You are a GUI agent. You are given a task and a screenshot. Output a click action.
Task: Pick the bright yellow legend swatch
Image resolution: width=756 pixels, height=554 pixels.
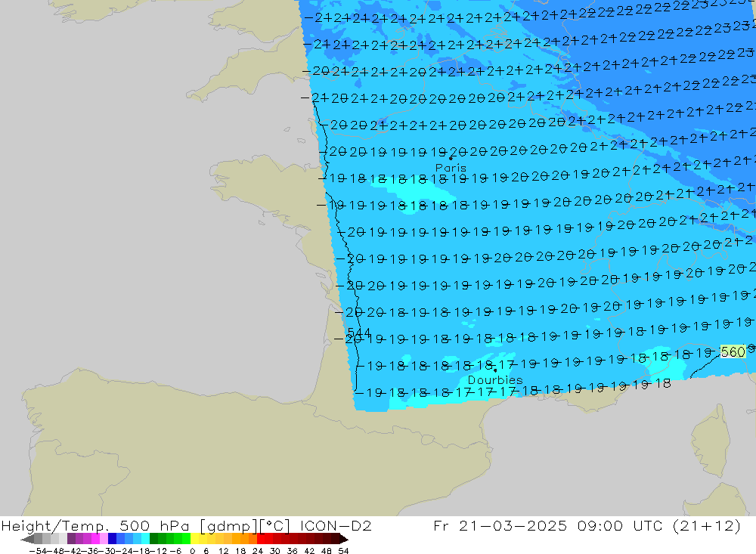pyautogui.click(x=194, y=539)
